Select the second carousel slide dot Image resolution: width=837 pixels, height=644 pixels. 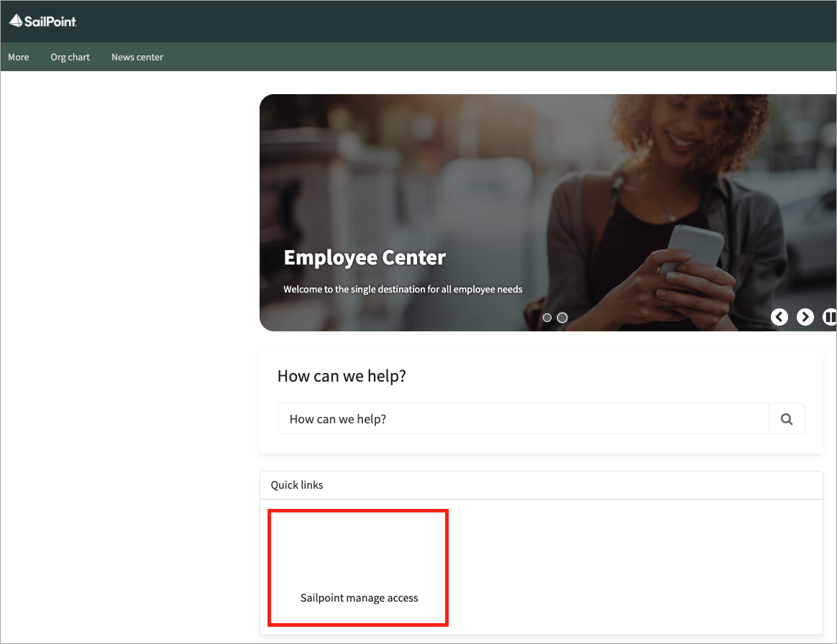562,318
